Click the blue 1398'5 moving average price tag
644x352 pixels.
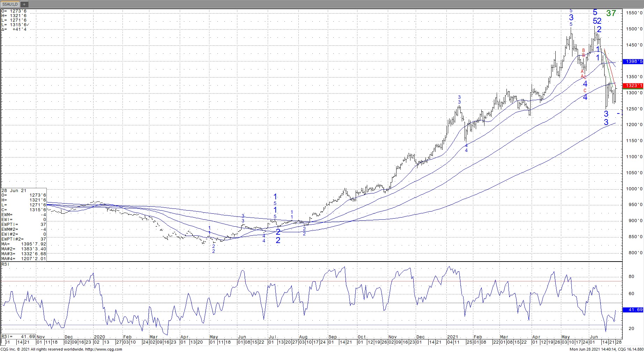pyautogui.click(x=633, y=61)
